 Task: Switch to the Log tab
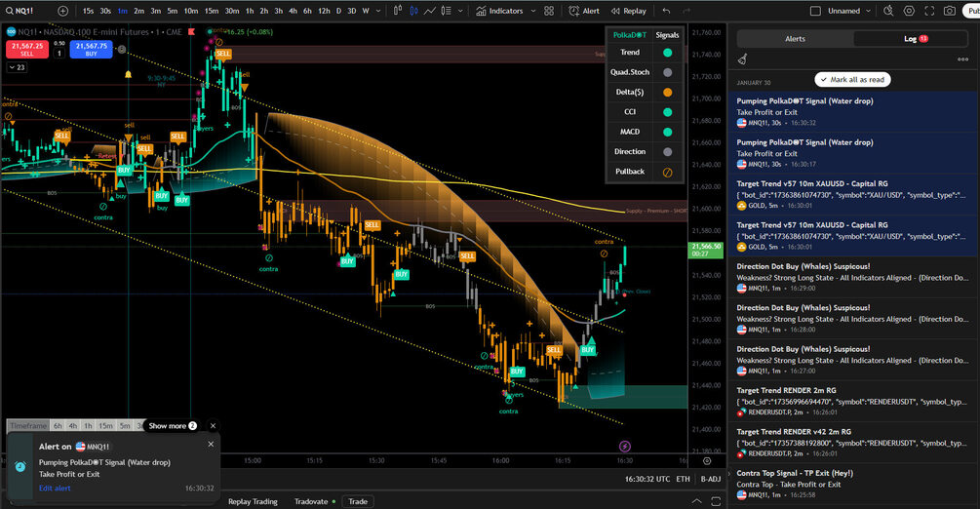pyautogui.click(x=911, y=39)
